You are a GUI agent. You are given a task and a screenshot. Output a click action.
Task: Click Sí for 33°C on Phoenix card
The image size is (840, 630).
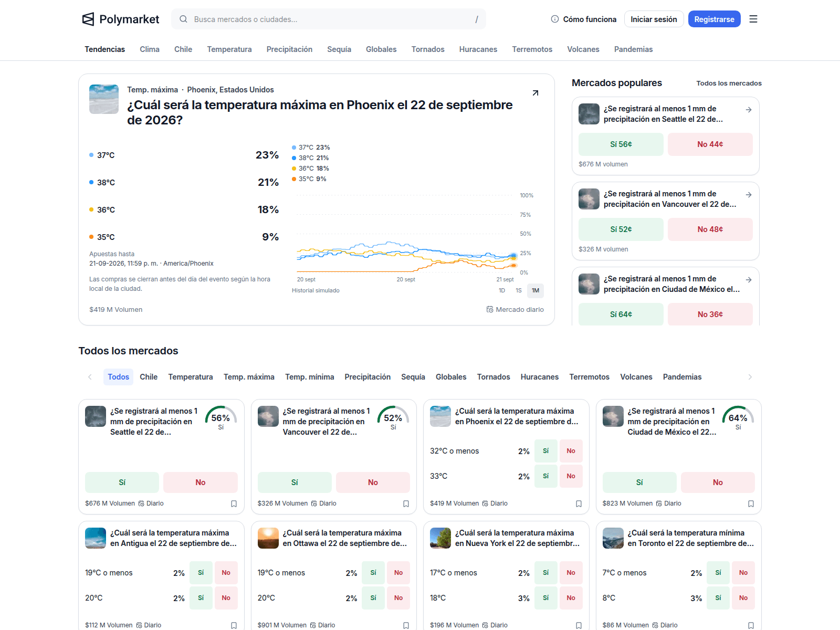click(x=546, y=476)
